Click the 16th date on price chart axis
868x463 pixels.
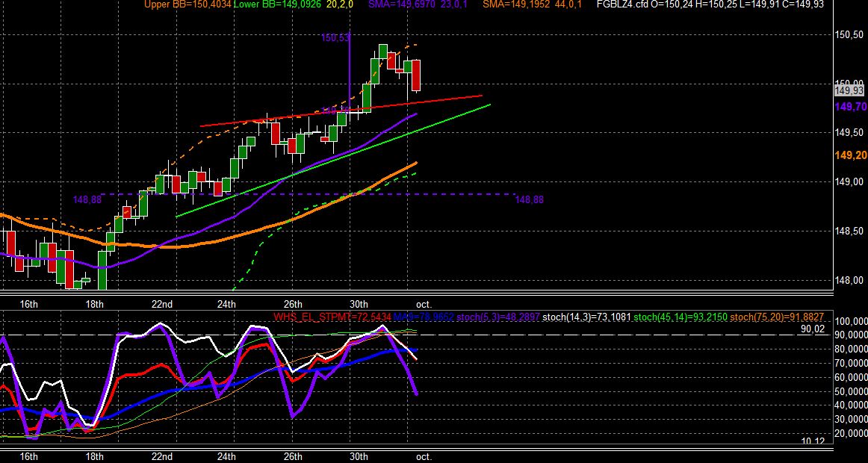tap(28, 304)
